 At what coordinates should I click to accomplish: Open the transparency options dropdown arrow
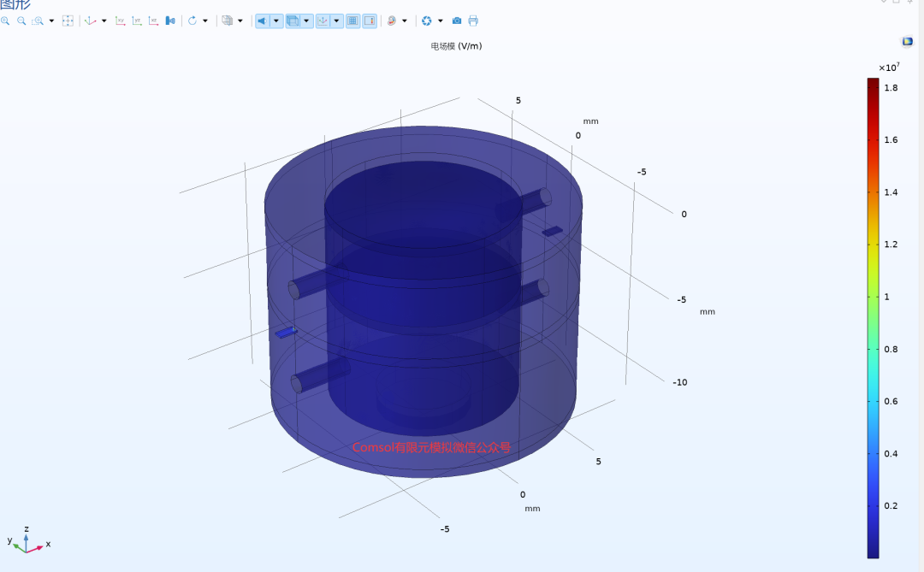pyautogui.click(x=306, y=21)
